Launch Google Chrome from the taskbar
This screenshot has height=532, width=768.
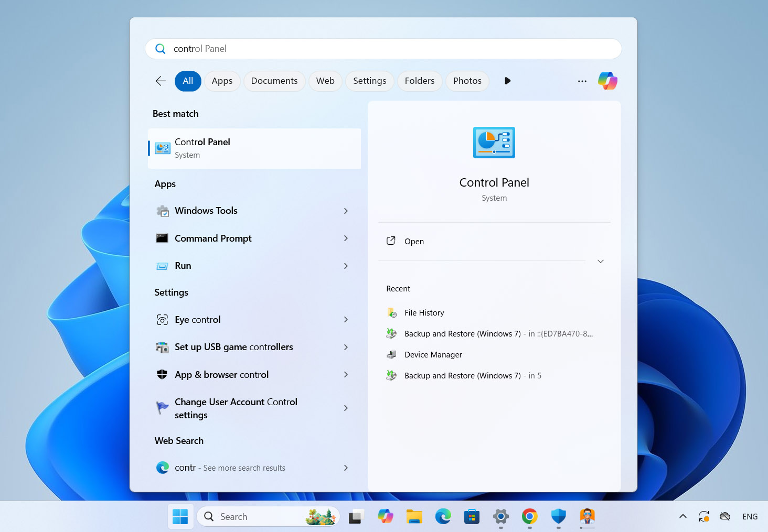point(530,517)
